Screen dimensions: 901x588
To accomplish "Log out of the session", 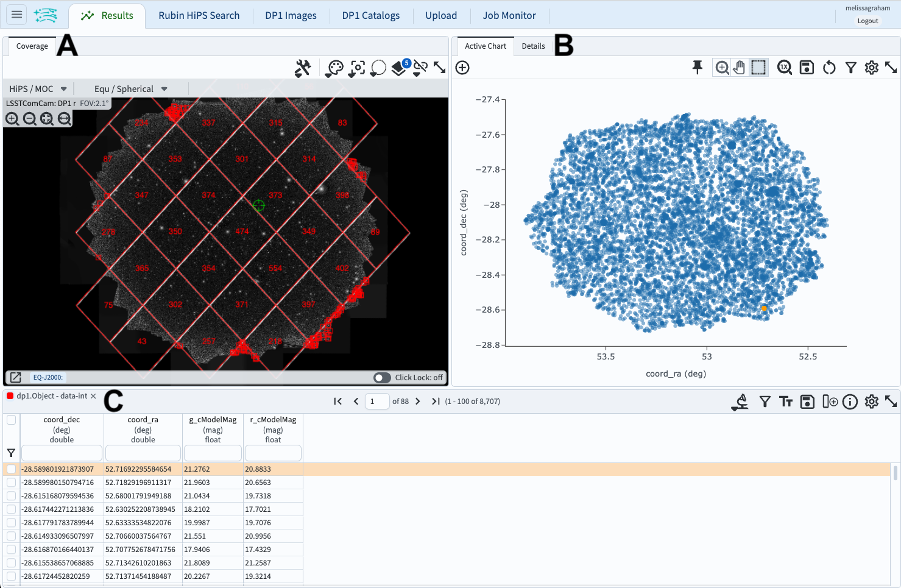I will [x=867, y=20].
